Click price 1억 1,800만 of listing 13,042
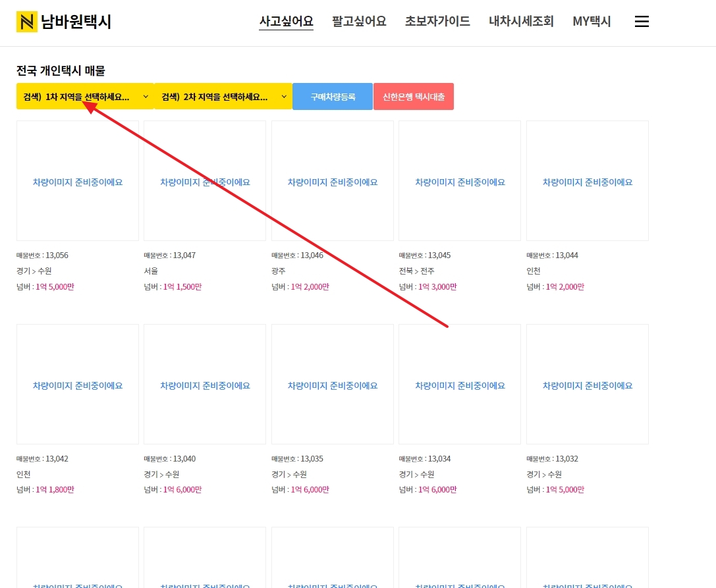 point(55,489)
